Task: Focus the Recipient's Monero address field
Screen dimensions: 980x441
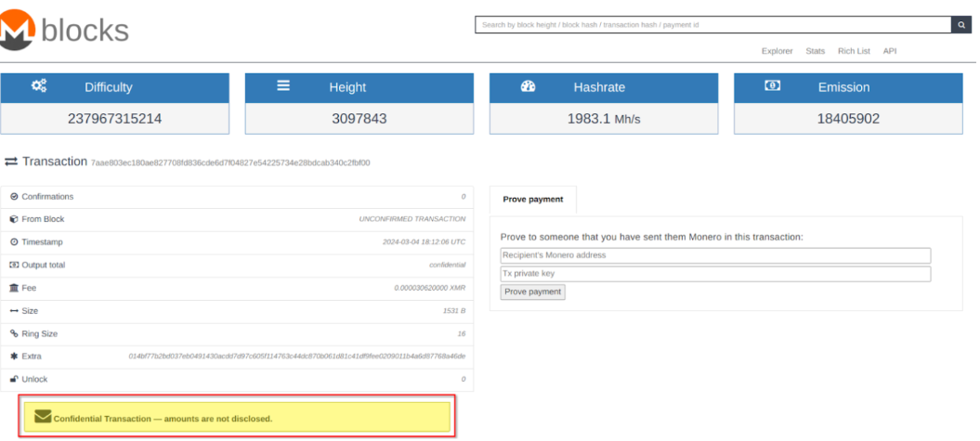Action: pyautogui.click(x=715, y=255)
